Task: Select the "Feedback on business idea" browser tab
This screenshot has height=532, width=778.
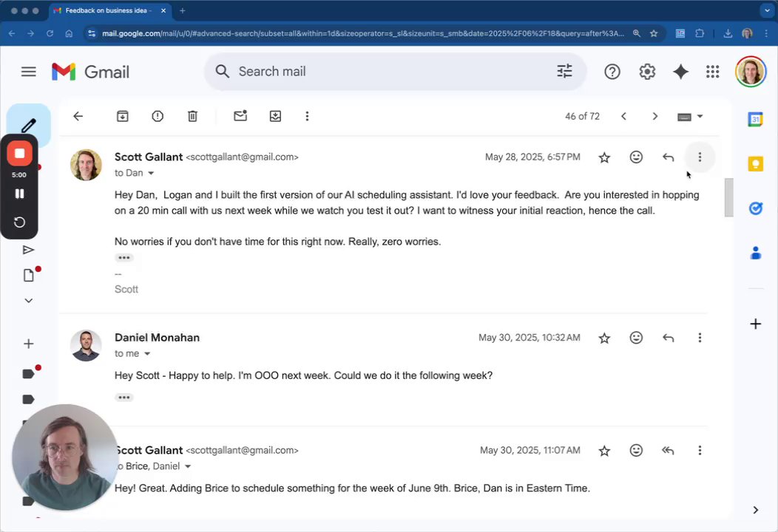Action: (x=107, y=11)
